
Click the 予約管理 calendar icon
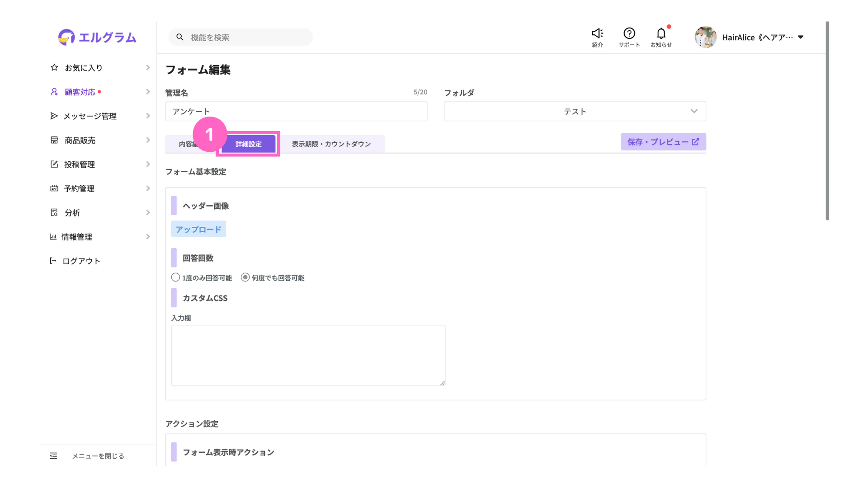click(54, 188)
